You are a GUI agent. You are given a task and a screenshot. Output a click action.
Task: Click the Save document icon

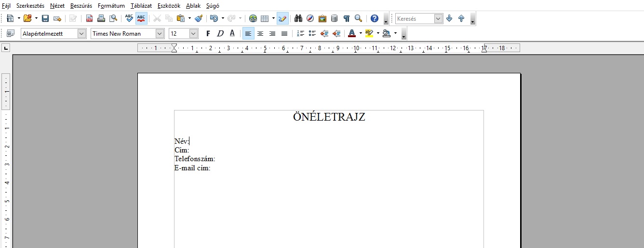[45, 18]
